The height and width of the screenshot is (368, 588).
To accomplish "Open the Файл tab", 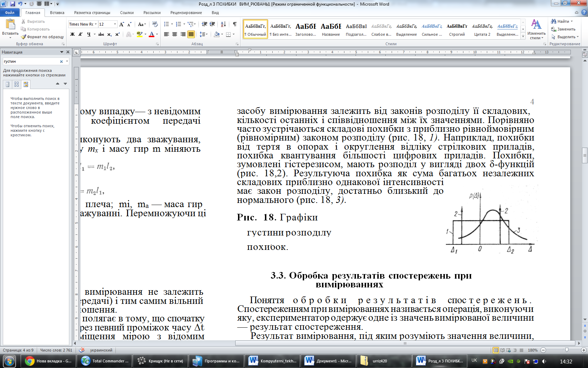I will click(x=10, y=13).
